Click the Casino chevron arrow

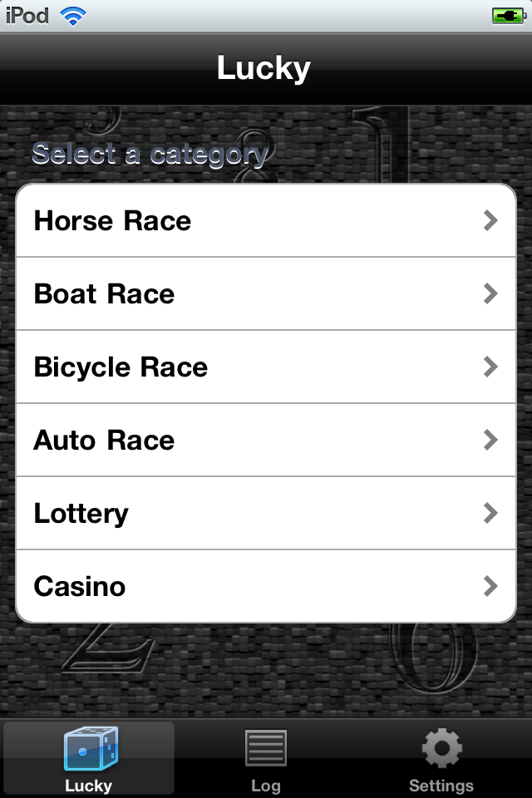490,586
